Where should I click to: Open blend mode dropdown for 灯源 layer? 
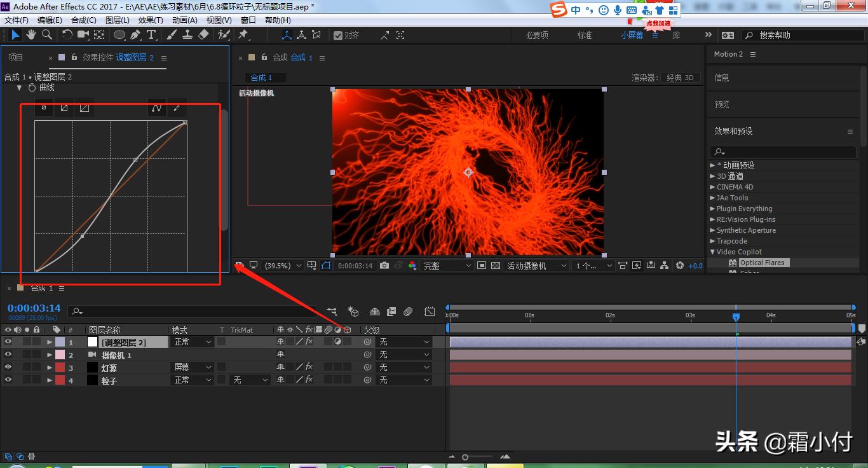pyautogui.click(x=193, y=368)
